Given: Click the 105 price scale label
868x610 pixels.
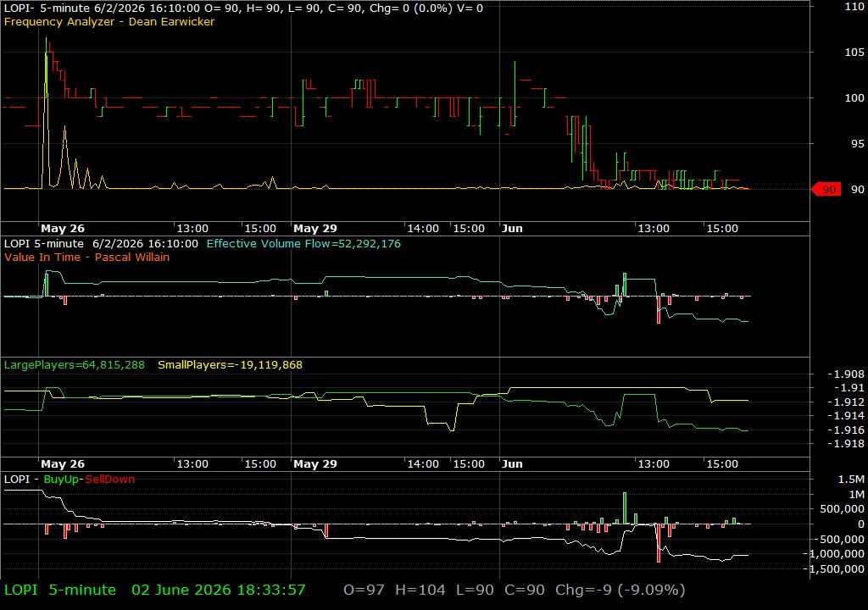Looking at the screenshot, I should [x=854, y=52].
